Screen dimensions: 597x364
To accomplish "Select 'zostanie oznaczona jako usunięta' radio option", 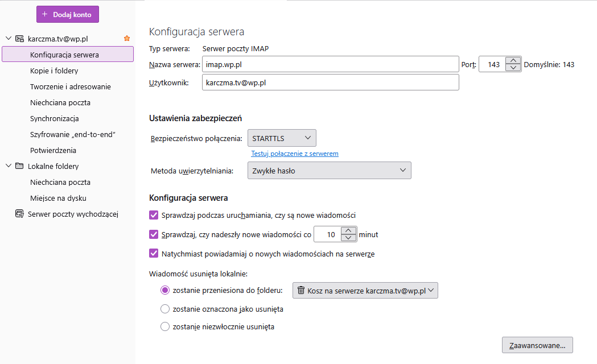I will (165, 309).
